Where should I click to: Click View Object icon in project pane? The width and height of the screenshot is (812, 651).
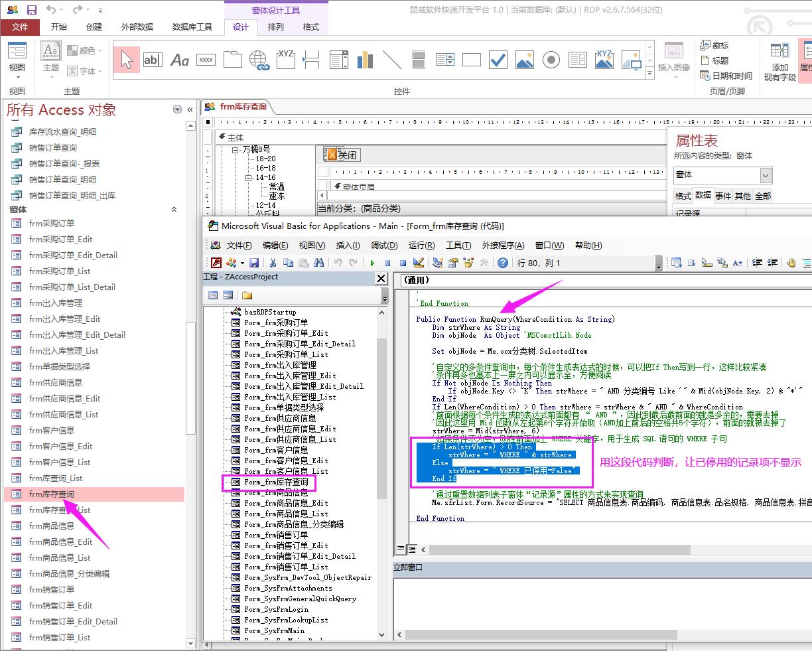[228, 295]
